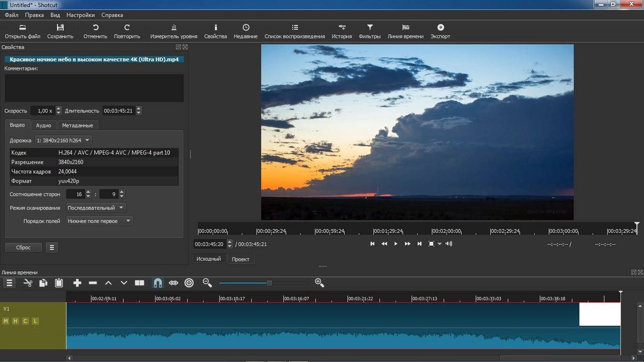The height and width of the screenshot is (362, 644).
Task: Adjust aspect ratio width stepper 16
Action: 88,194
